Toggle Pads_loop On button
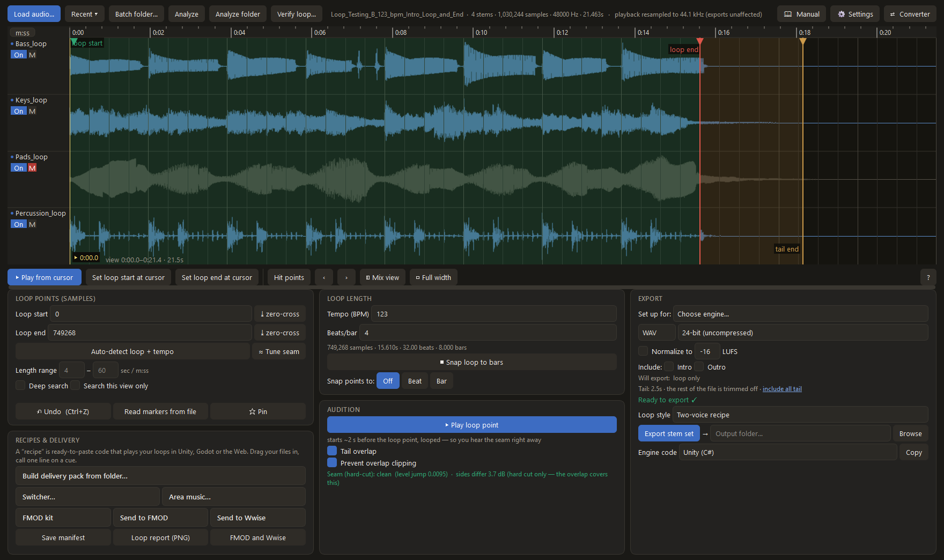 coord(19,168)
